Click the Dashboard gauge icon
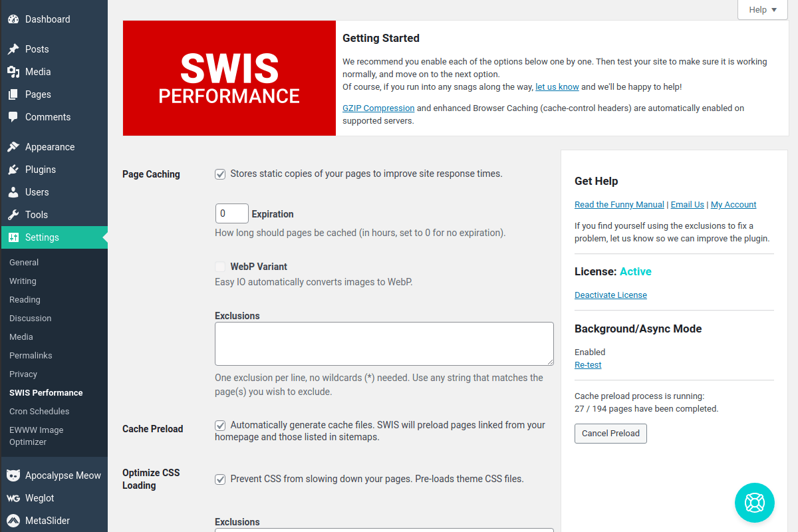 click(x=13, y=19)
